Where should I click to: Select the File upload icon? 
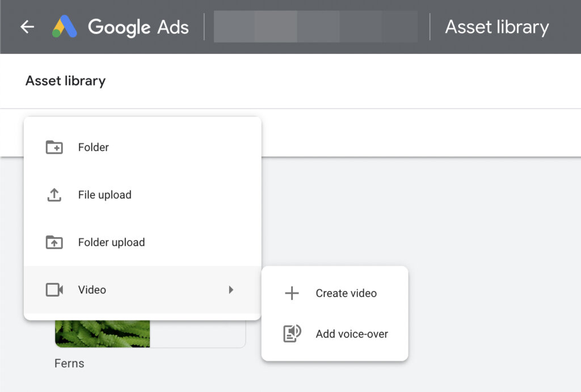click(x=53, y=195)
